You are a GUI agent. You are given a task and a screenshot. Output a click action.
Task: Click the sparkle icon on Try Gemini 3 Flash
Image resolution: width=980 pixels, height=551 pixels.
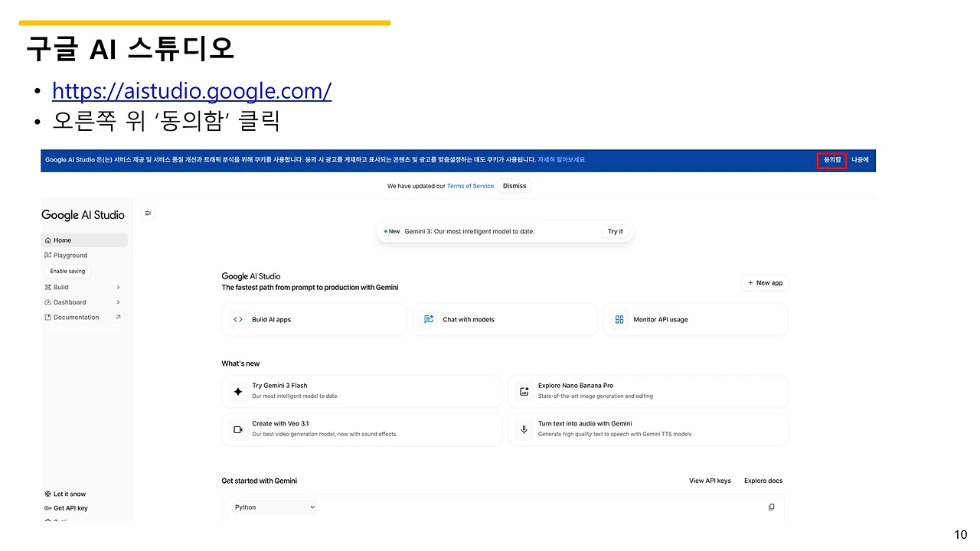(238, 391)
